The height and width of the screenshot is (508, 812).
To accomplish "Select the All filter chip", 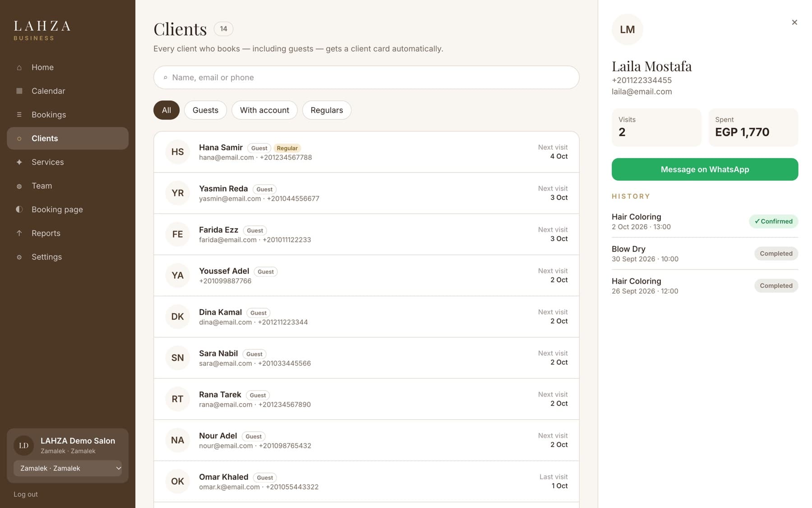I will tap(166, 110).
